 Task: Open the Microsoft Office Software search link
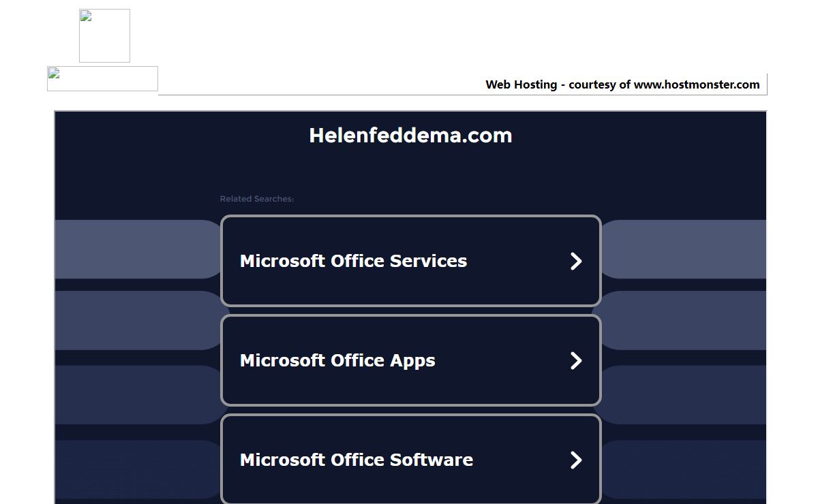[410, 459]
